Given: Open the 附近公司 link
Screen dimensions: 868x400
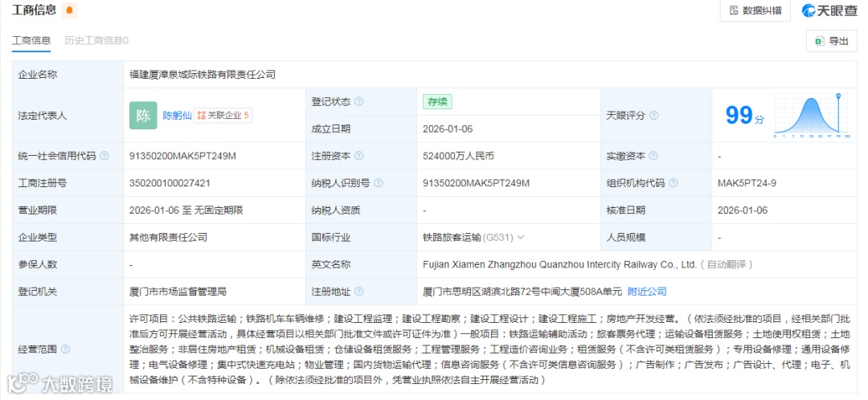Looking at the screenshot, I should point(647,292).
